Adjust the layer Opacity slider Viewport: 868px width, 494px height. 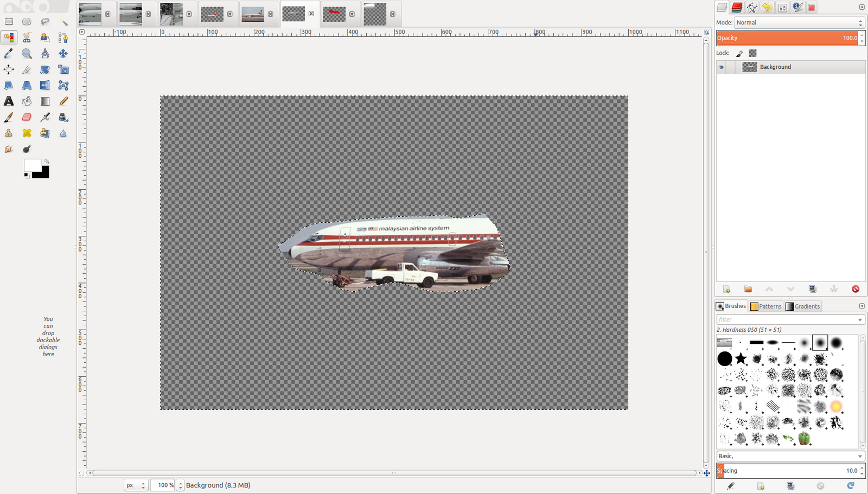(787, 38)
